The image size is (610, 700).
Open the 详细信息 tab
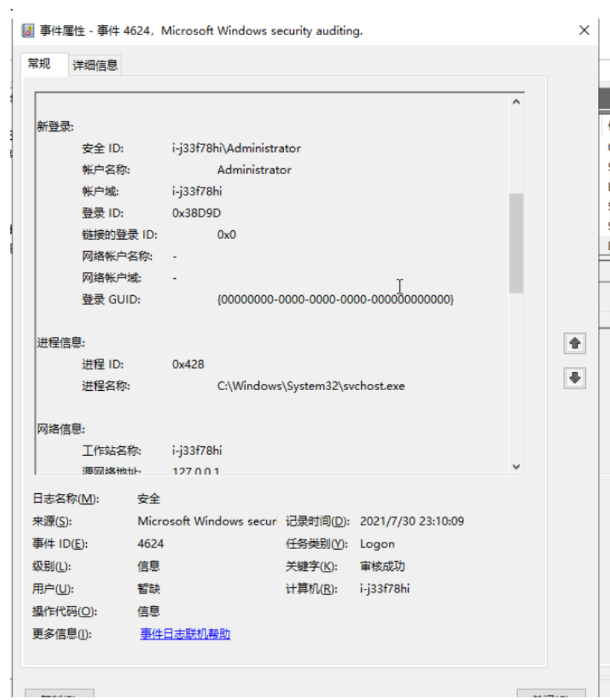click(x=95, y=65)
